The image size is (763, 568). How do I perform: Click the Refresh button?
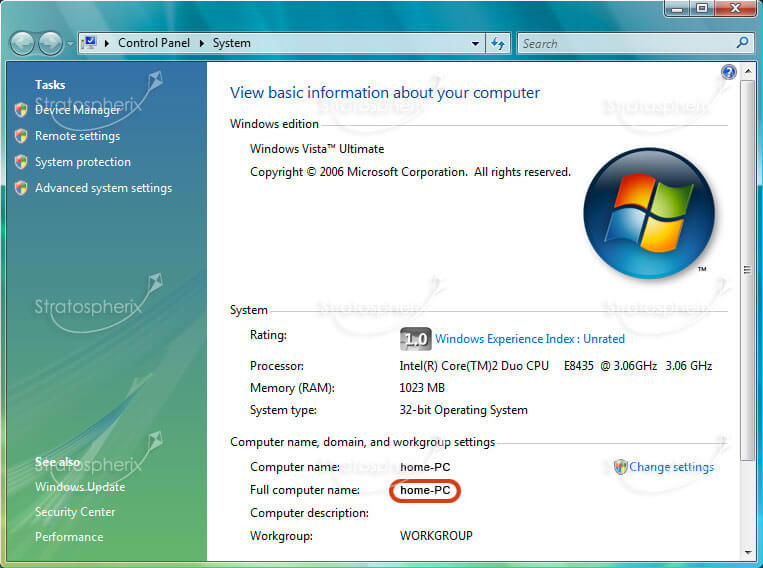coord(498,43)
